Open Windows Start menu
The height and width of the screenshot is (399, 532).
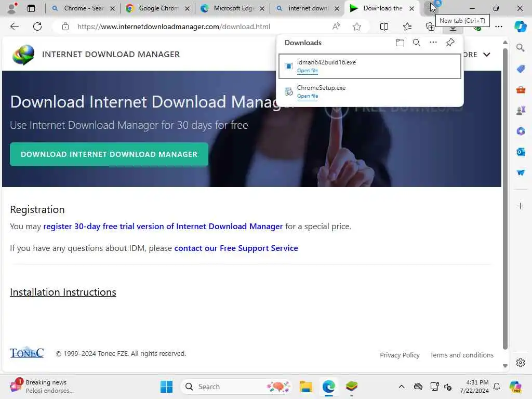click(x=166, y=387)
